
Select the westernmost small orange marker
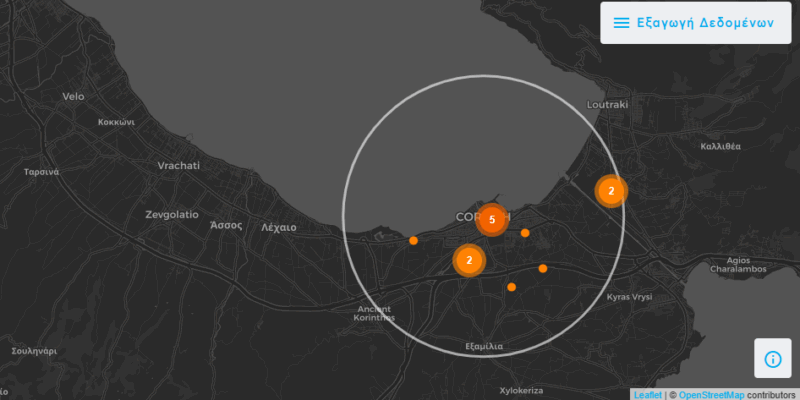tap(413, 240)
